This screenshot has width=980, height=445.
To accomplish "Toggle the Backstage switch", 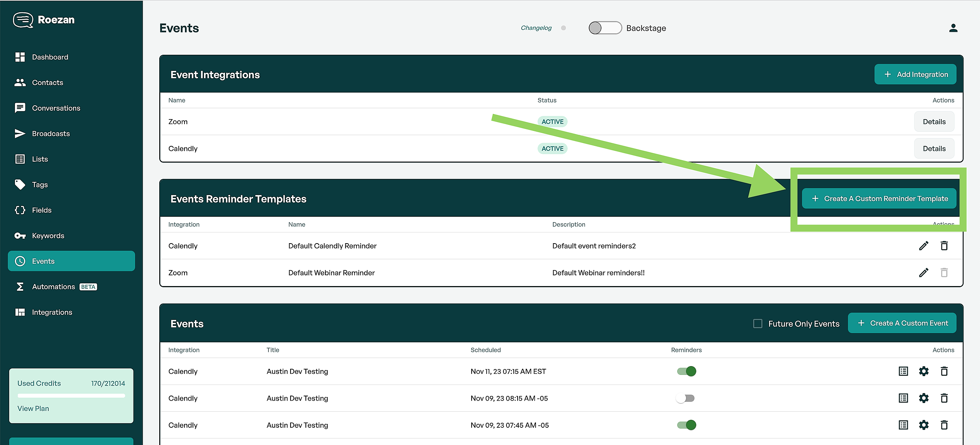I will click(x=604, y=28).
